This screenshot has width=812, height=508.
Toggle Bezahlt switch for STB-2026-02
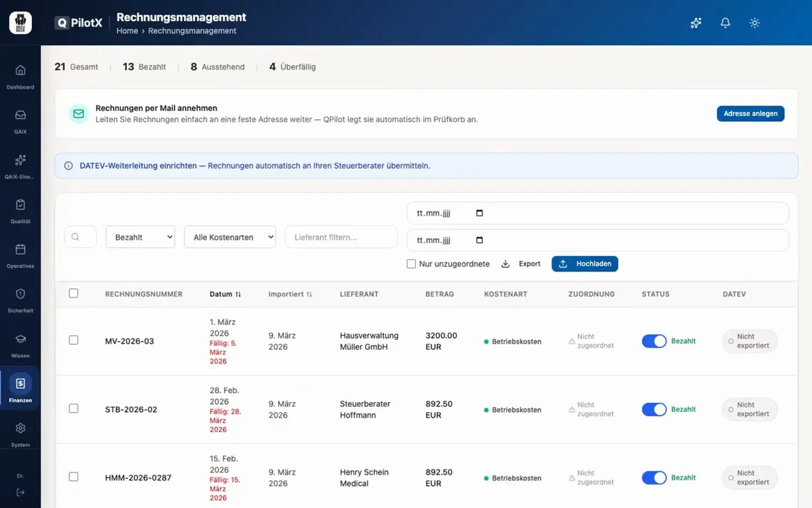pyautogui.click(x=654, y=409)
